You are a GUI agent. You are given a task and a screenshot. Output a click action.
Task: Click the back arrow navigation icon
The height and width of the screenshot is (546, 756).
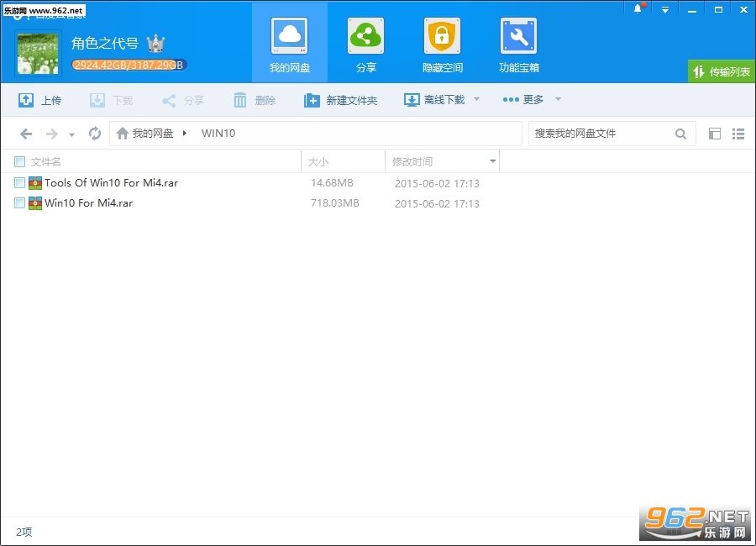coord(26,134)
